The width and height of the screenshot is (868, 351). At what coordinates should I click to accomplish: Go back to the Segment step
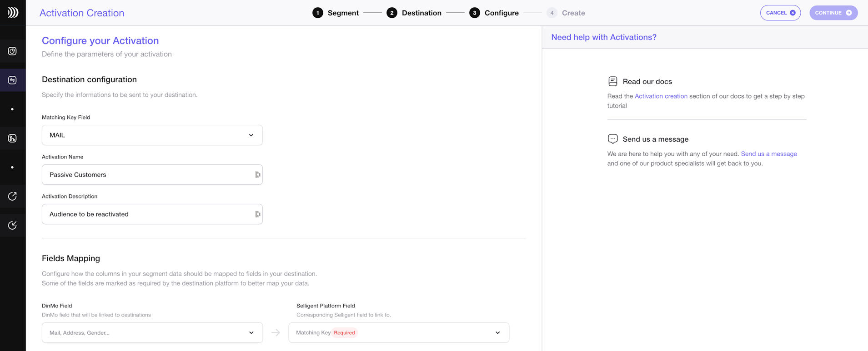335,13
